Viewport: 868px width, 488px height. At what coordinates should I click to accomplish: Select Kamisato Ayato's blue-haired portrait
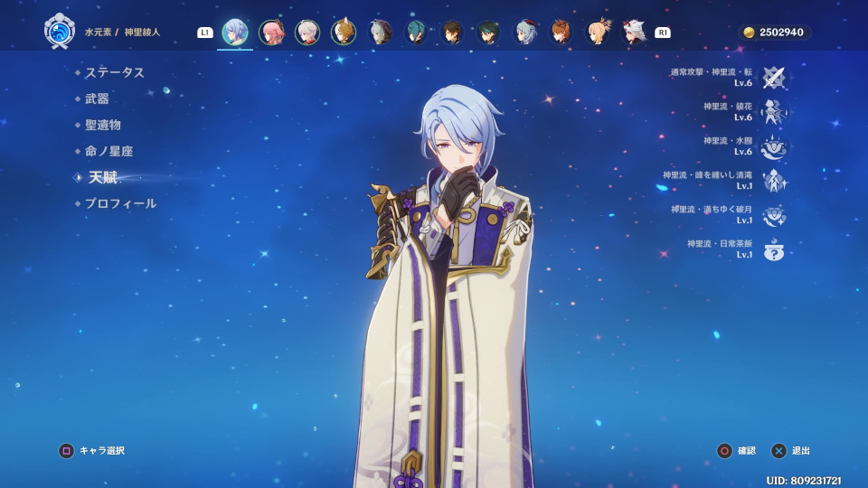click(x=235, y=33)
